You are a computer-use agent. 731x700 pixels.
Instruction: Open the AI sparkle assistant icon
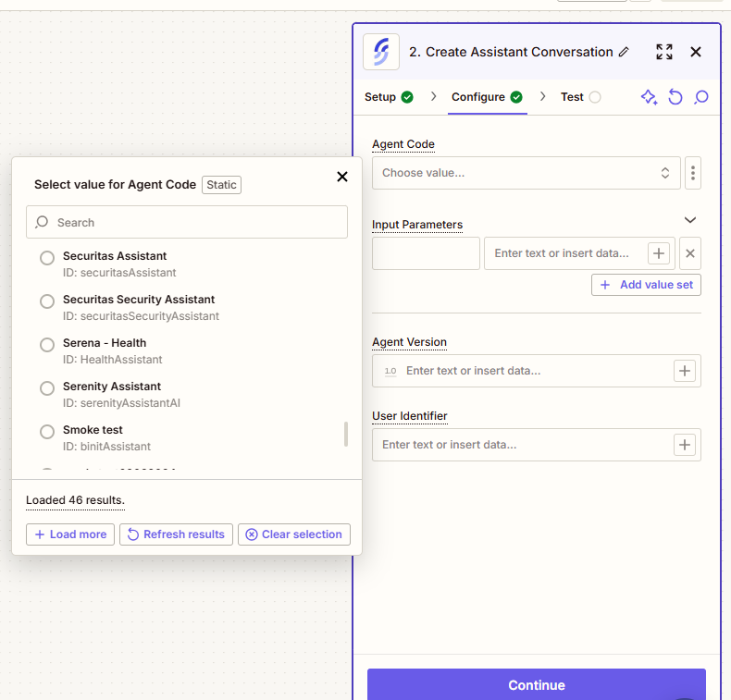coord(649,97)
